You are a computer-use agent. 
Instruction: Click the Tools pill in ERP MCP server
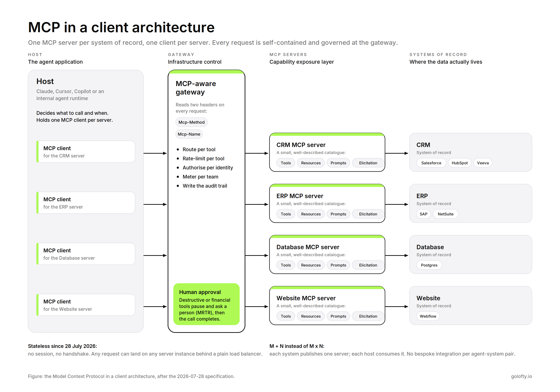click(286, 214)
